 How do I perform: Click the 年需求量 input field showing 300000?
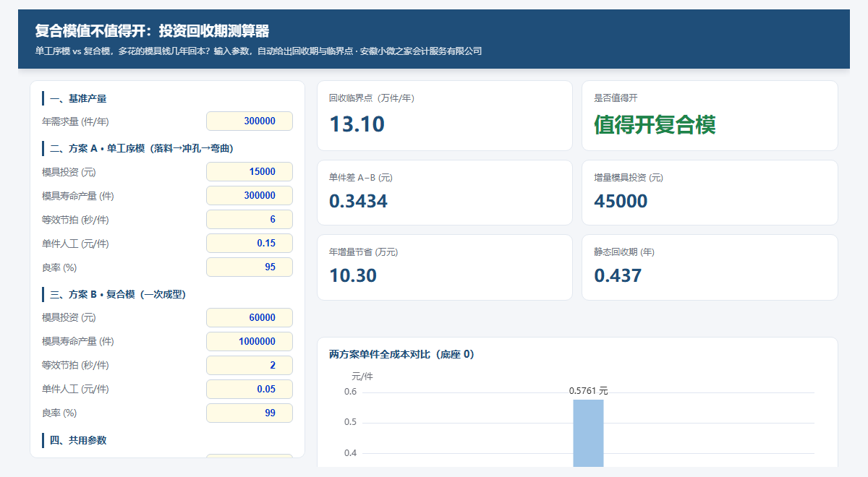[x=250, y=121]
